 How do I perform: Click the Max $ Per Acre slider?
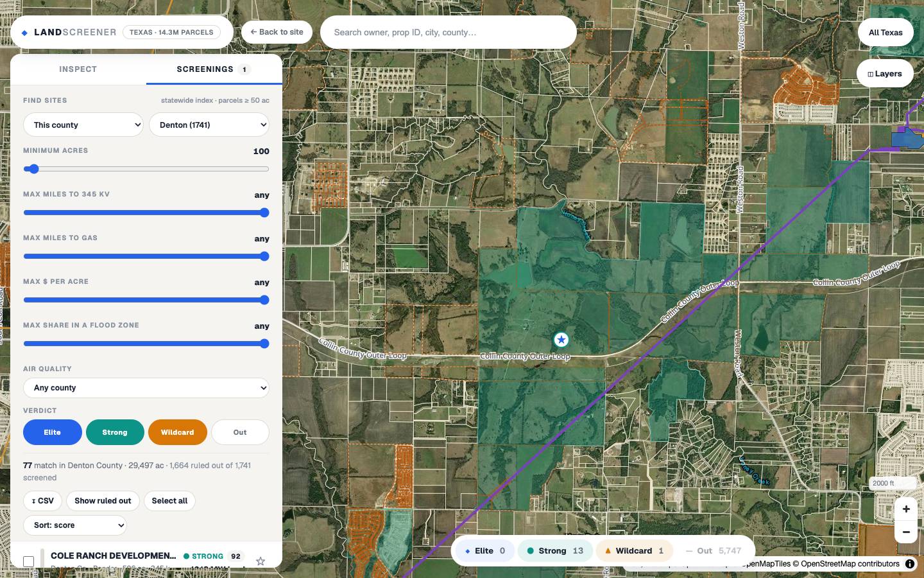click(146, 300)
